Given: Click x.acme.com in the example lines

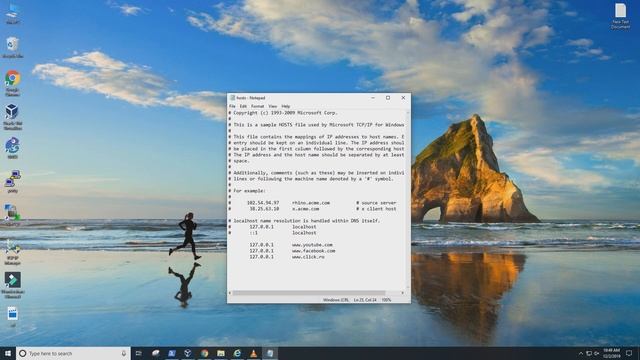Looking at the screenshot, I should (x=306, y=209).
